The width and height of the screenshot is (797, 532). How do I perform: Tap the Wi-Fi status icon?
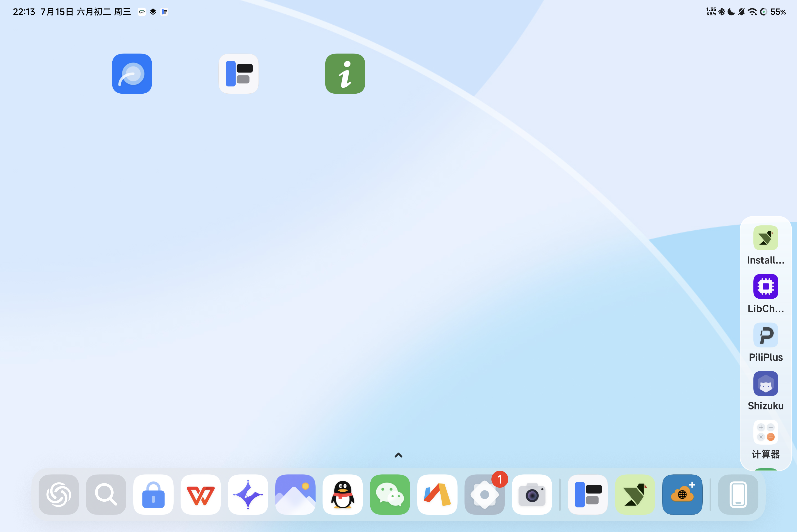click(x=752, y=12)
